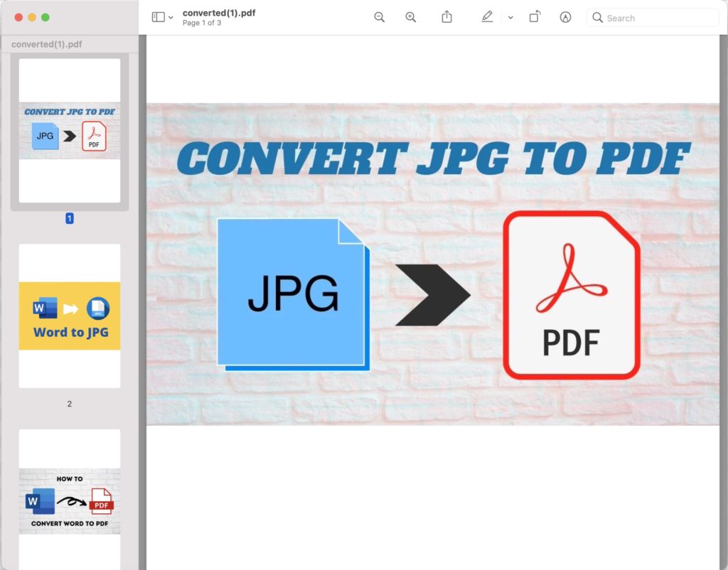
Task: Click the zoom in magnifier icon
Action: pos(410,18)
